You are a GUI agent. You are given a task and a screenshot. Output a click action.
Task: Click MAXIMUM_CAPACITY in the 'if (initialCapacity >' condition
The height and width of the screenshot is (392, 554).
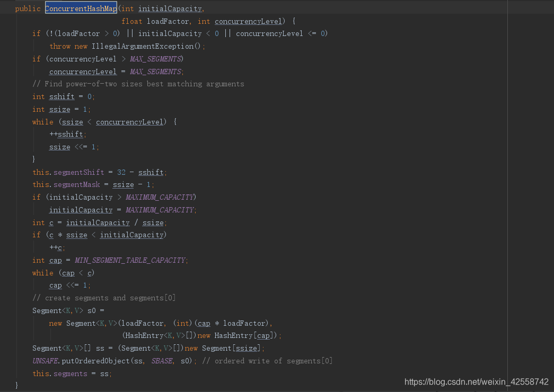[160, 197]
